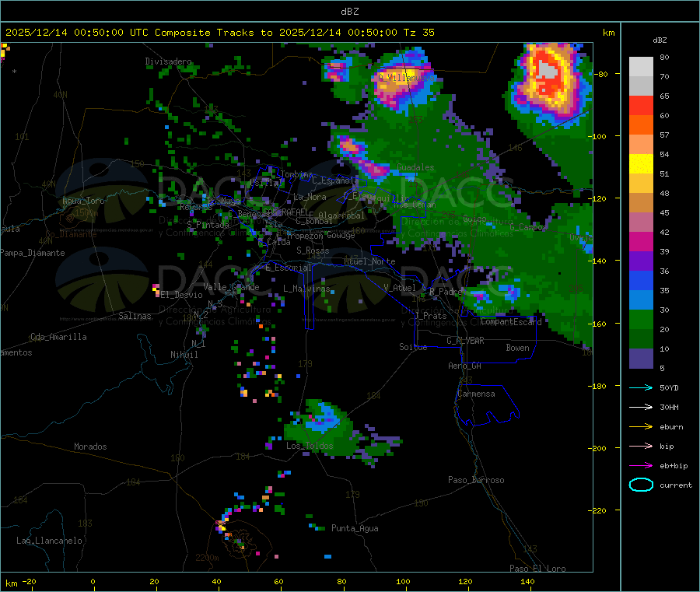This screenshot has width=700, height=592.
Task: Click the yellow eburn arrow legend icon
Action: click(x=641, y=427)
